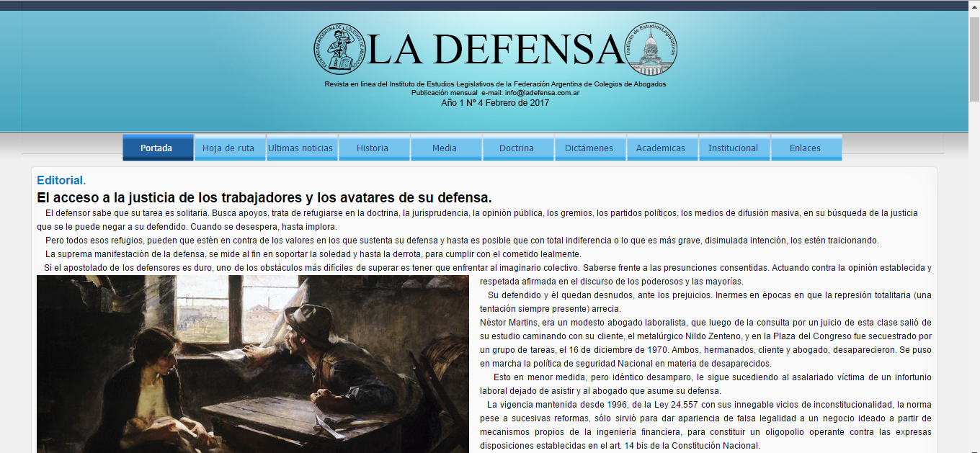980x453 pixels.
Task: Click the FACA federation round logo
Action: click(x=340, y=49)
